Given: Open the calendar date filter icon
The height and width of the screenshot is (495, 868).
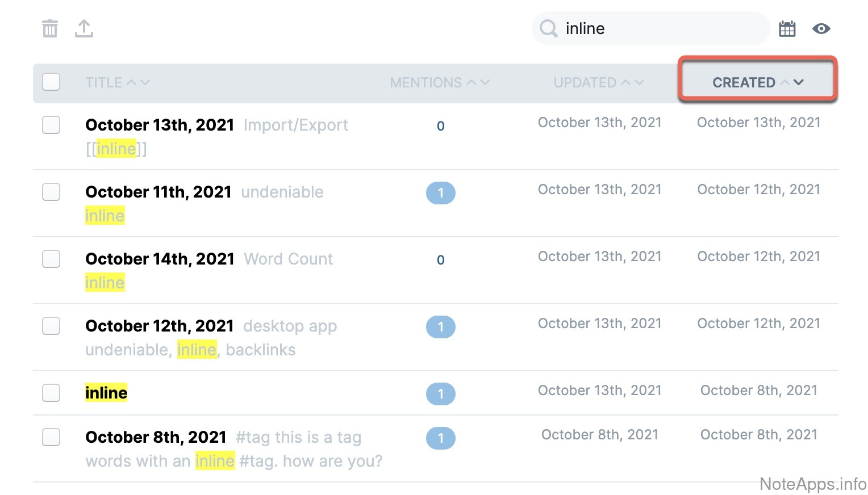Looking at the screenshot, I should point(787,29).
